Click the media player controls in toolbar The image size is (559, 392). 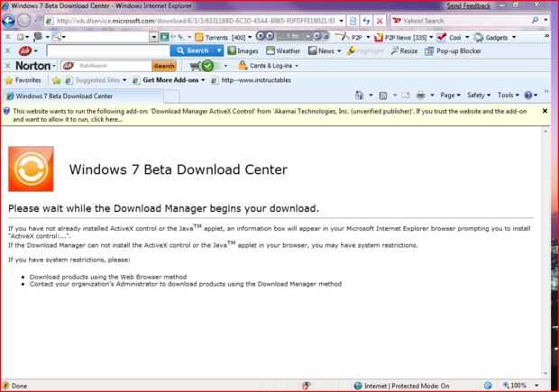coord(292,36)
